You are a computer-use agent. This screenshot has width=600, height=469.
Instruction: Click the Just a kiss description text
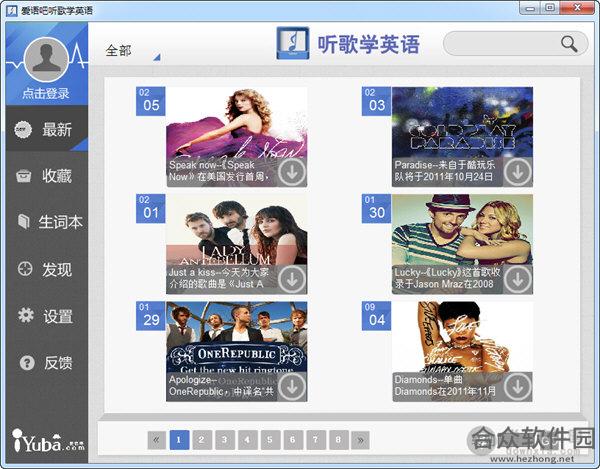click(x=220, y=278)
